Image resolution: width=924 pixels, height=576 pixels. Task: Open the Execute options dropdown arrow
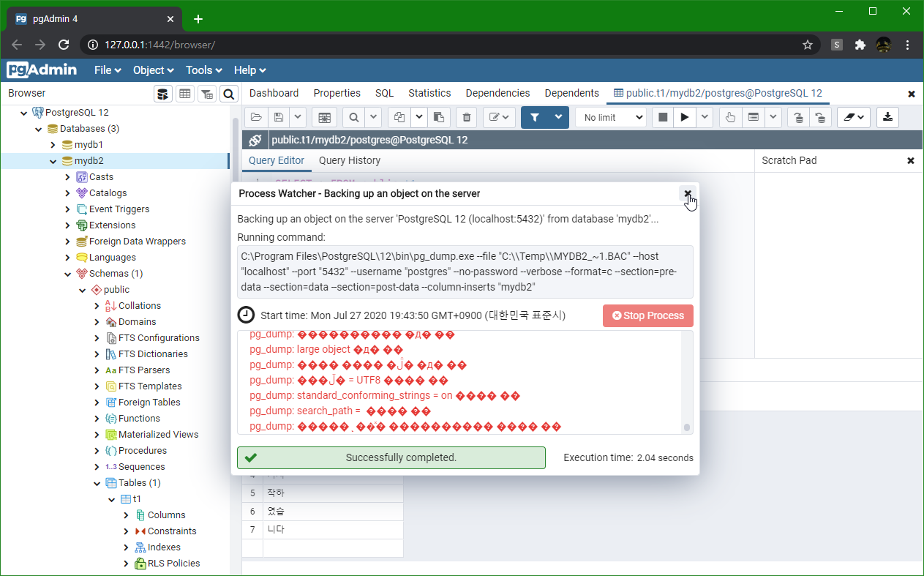tap(705, 117)
